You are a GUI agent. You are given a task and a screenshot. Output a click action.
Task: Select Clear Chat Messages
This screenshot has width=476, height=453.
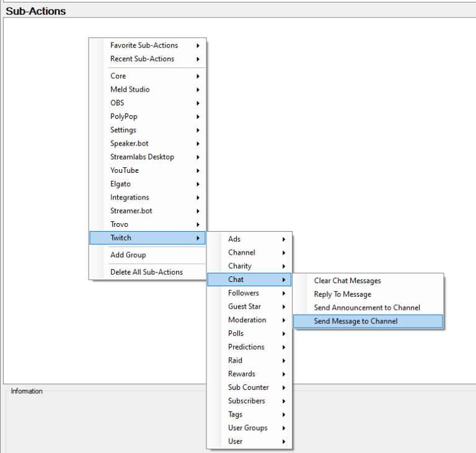click(x=347, y=281)
